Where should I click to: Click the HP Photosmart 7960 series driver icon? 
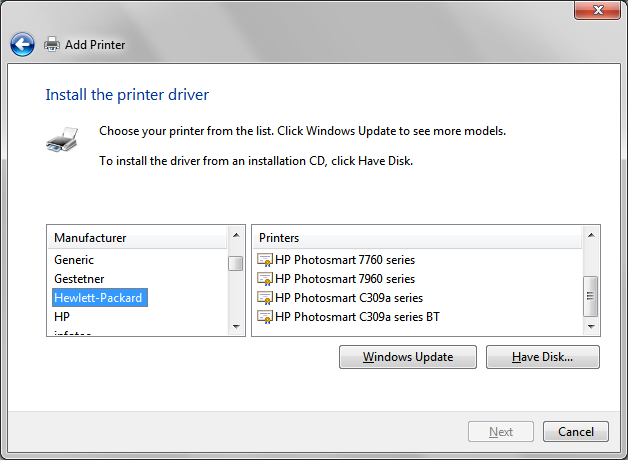tap(265, 279)
